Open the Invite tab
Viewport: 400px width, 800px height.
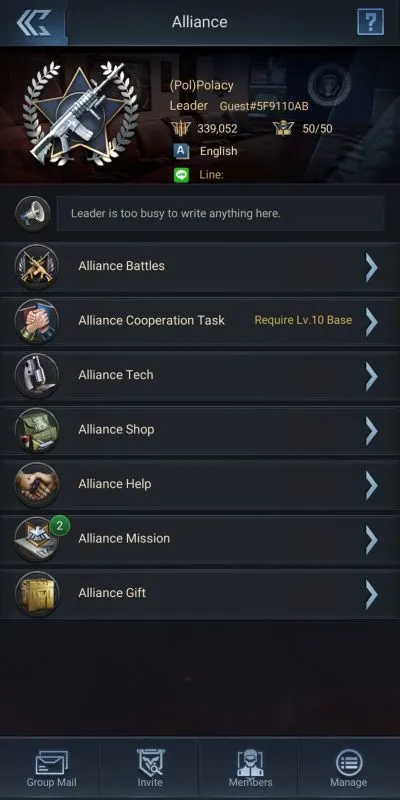coord(150,769)
